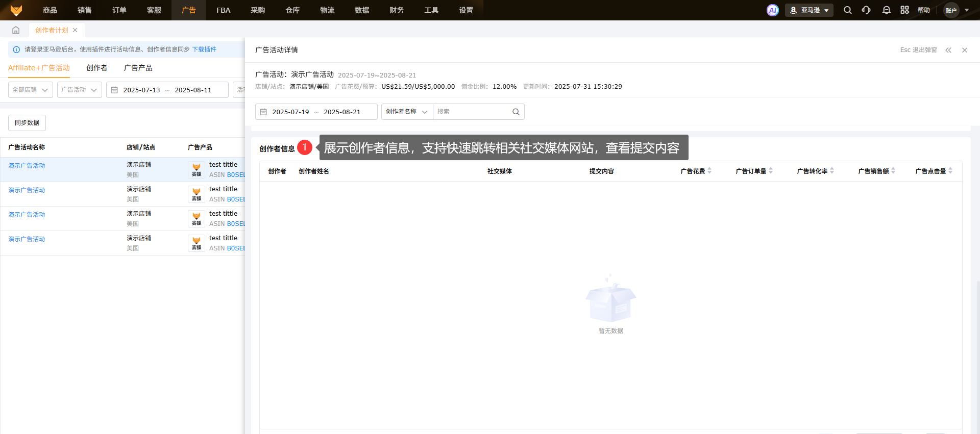This screenshot has width=980, height=434.
Task: Click the 同步数据 button
Action: tap(27, 123)
